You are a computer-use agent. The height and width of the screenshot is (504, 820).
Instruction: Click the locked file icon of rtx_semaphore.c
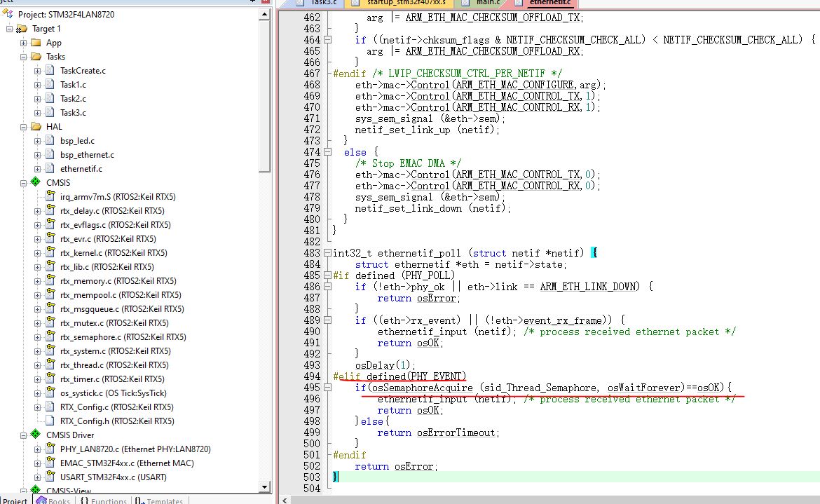click(x=50, y=336)
